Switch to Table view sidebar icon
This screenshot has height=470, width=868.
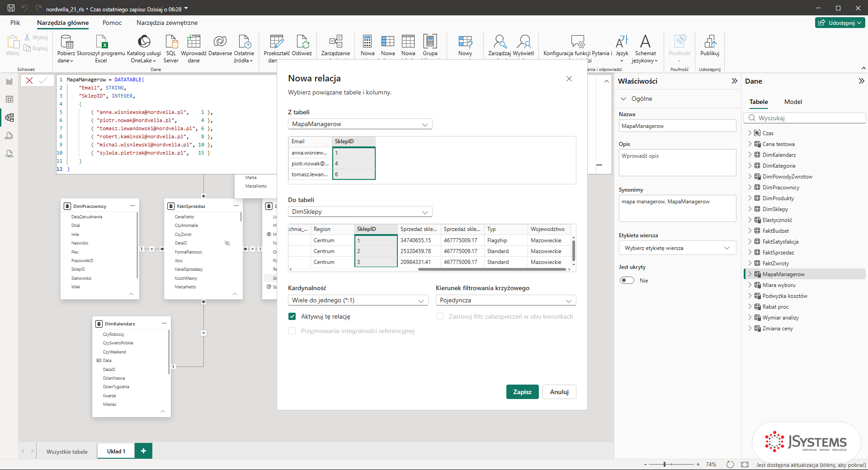point(9,99)
